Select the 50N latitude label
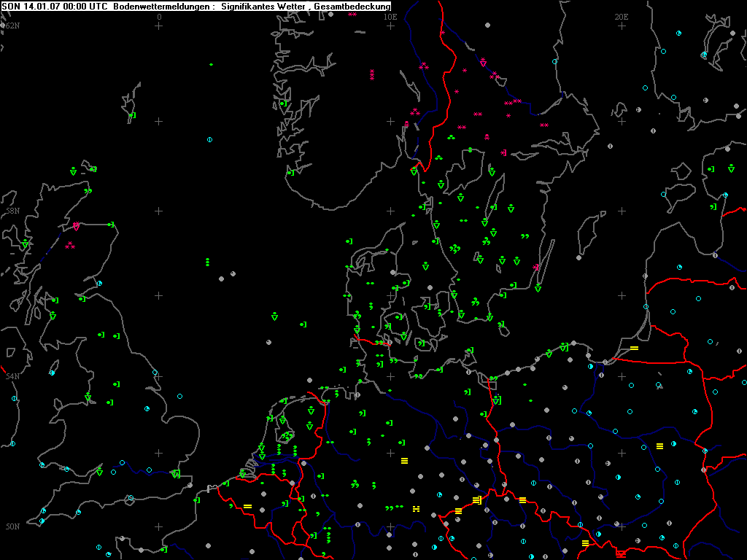Viewport: 747px width, 560px height. [x=12, y=526]
